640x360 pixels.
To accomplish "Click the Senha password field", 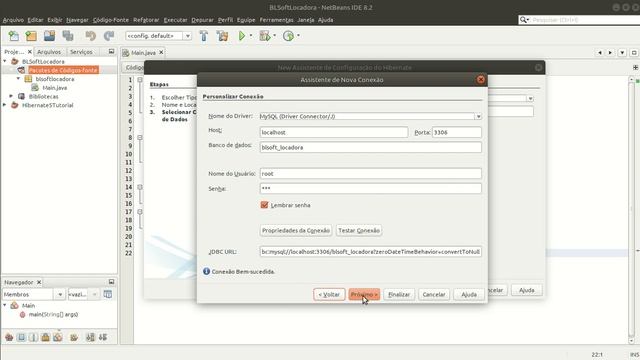I will (x=371, y=188).
